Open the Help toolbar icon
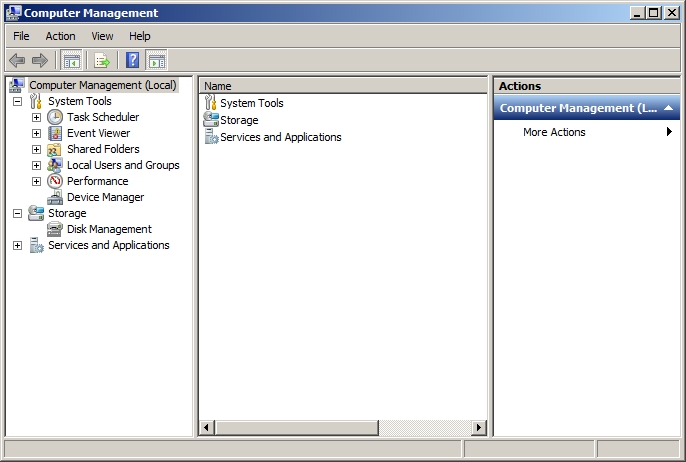Image resolution: width=686 pixels, height=462 pixels. tap(133, 60)
